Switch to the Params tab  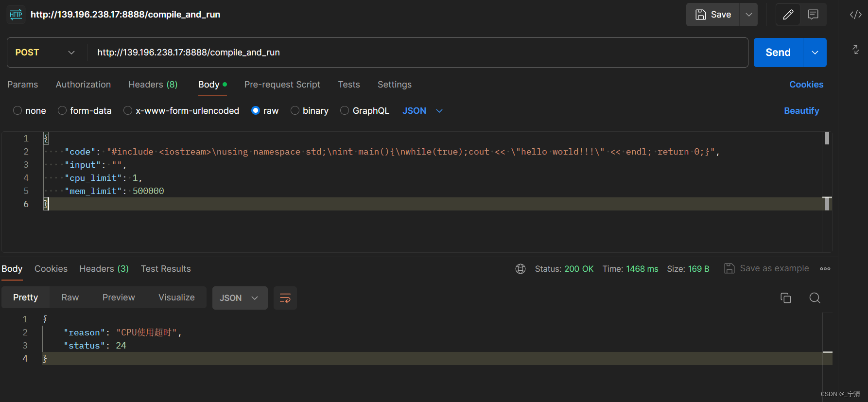click(x=22, y=85)
